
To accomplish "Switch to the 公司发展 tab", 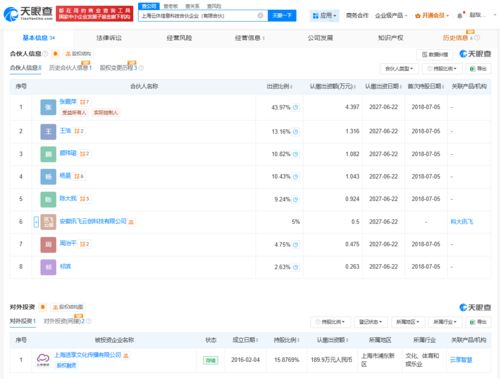I will click(x=320, y=38).
